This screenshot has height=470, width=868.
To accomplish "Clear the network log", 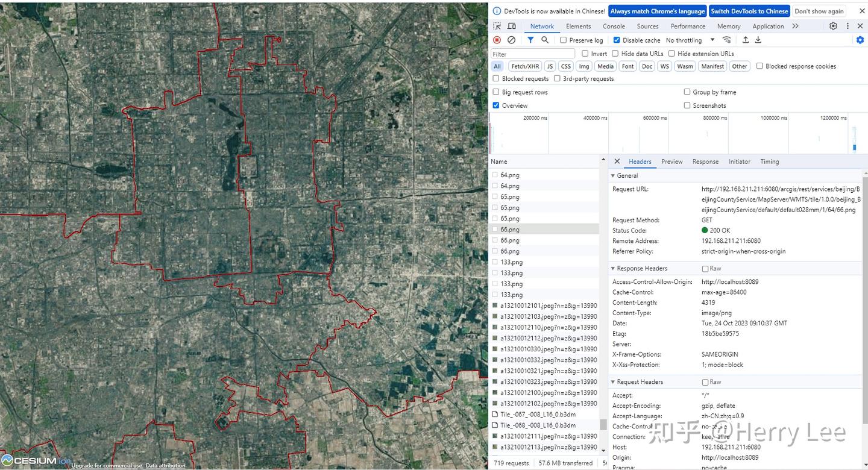I will [511, 40].
